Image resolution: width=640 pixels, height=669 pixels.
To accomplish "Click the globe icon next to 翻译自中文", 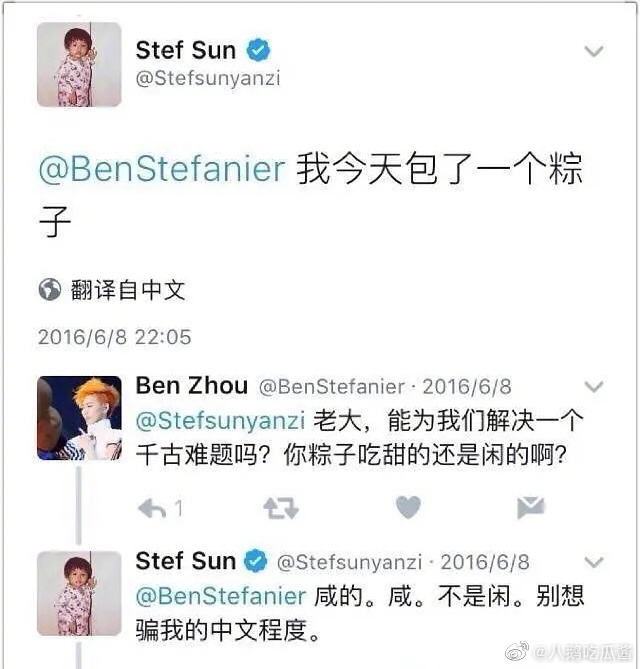I will pos(50,290).
